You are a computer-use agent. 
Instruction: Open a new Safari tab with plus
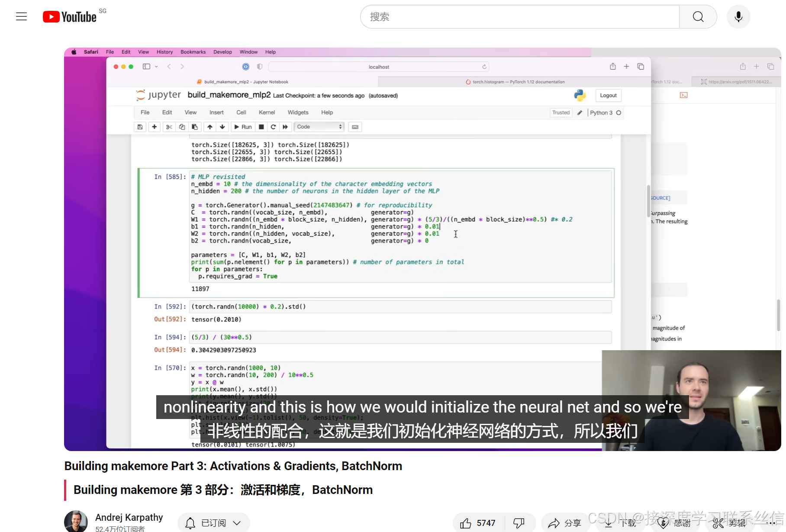pos(626,67)
